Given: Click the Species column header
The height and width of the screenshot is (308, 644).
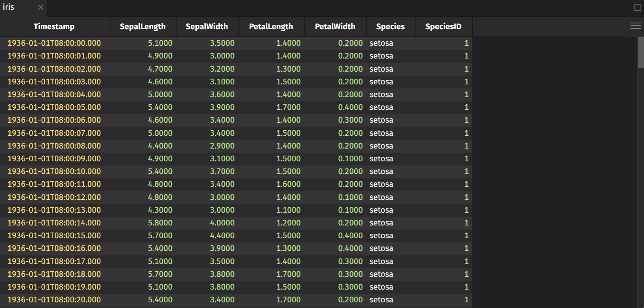Looking at the screenshot, I should [x=390, y=27].
